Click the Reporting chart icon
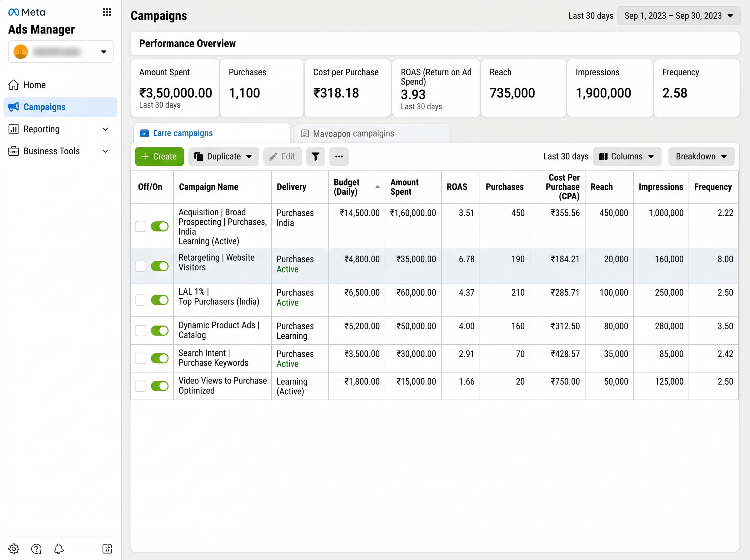The width and height of the screenshot is (750, 560). point(13,129)
